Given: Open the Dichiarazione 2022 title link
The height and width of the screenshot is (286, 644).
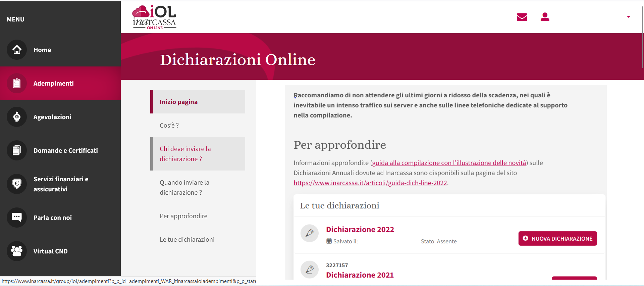Looking at the screenshot, I should (360, 229).
